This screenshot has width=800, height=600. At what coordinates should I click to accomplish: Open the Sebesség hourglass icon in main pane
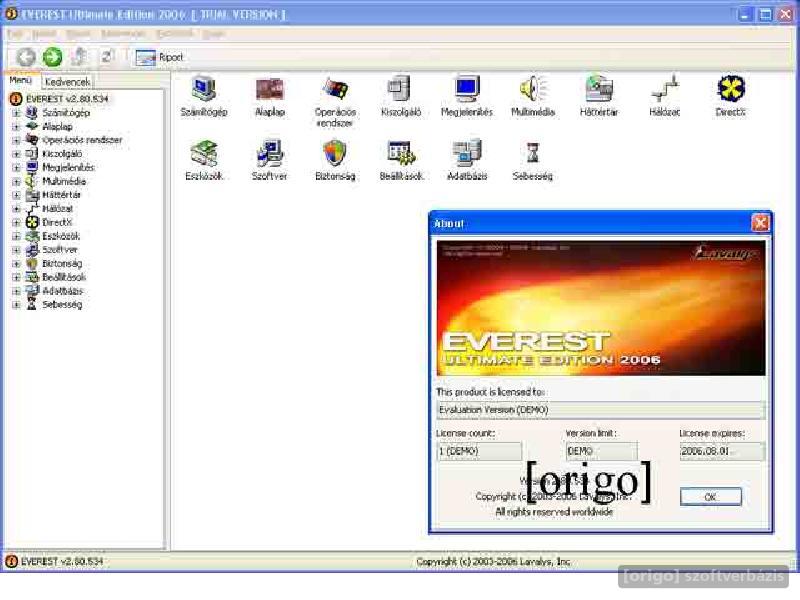tap(533, 160)
